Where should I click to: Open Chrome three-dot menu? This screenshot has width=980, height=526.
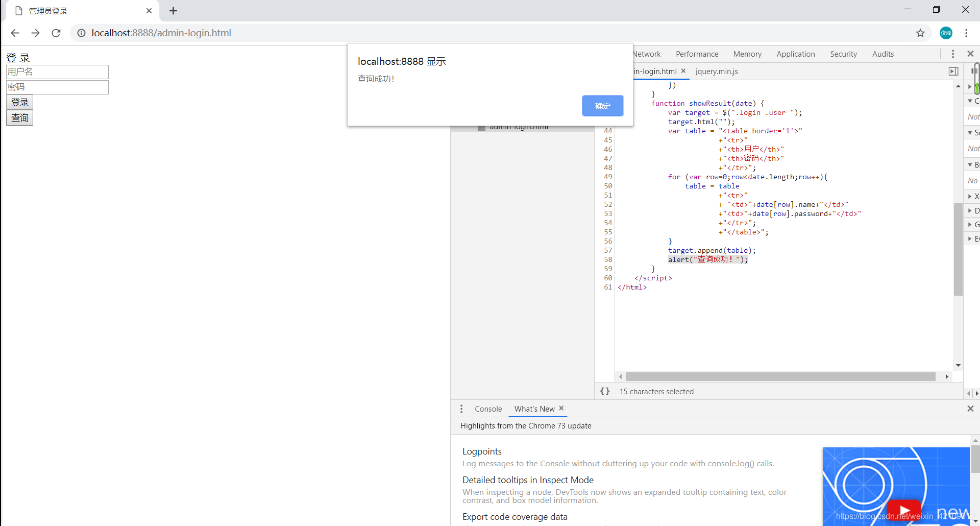(966, 33)
